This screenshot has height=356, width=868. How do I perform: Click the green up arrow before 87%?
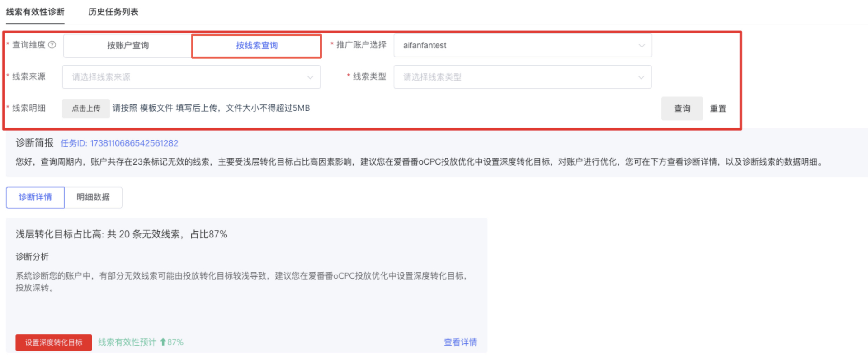(x=163, y=342)
